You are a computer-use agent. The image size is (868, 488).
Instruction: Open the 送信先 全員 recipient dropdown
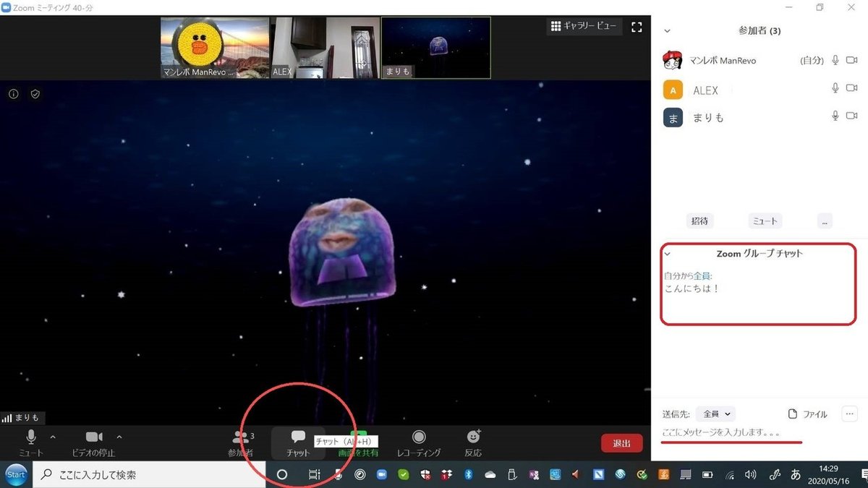(716, 414)
